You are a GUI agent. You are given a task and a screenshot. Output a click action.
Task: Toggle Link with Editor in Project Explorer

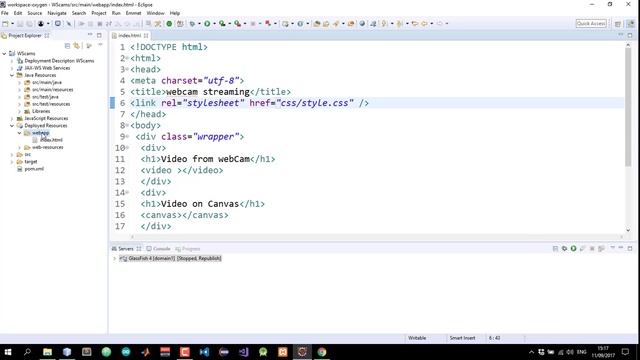(77, 46)
